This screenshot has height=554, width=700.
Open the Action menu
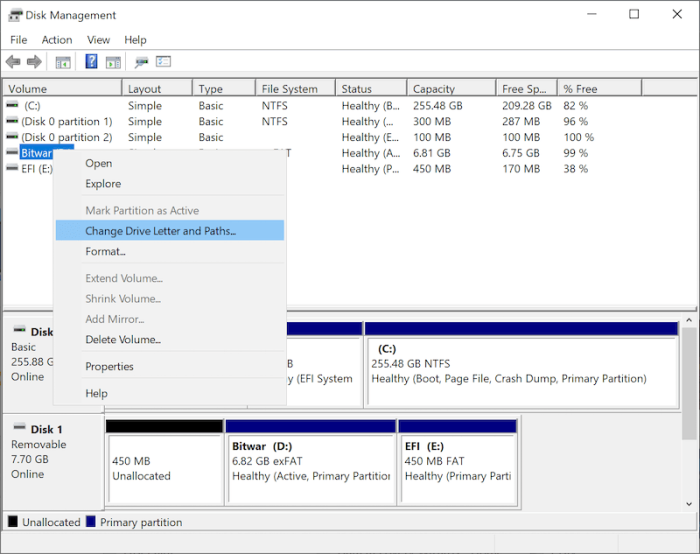pos(57,40)
